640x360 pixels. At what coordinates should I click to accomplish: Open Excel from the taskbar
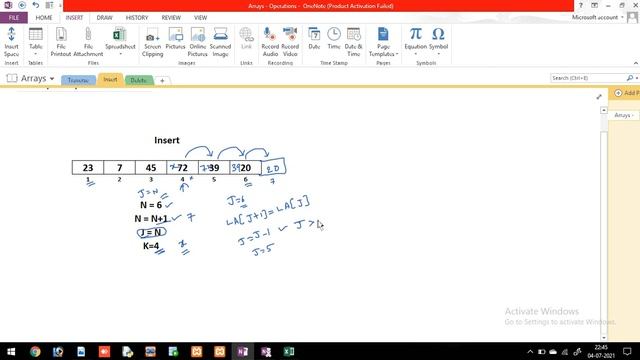pyautogui.click(x=289, y=351)
